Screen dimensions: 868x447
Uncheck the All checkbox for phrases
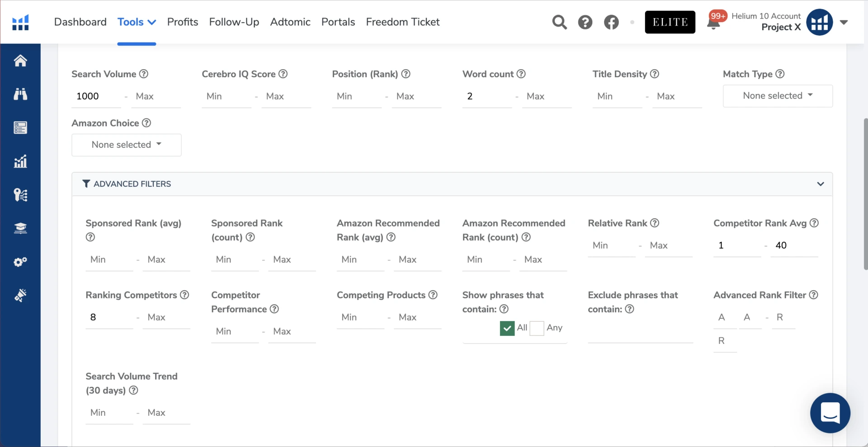[x=507, y=328]
